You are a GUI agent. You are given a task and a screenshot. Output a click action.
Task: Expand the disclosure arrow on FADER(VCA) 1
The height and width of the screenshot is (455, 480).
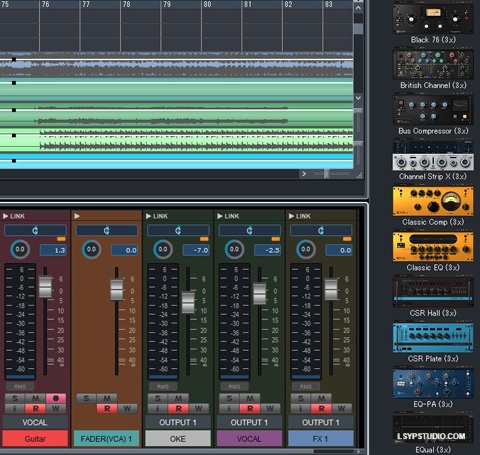tap(77, 216)
